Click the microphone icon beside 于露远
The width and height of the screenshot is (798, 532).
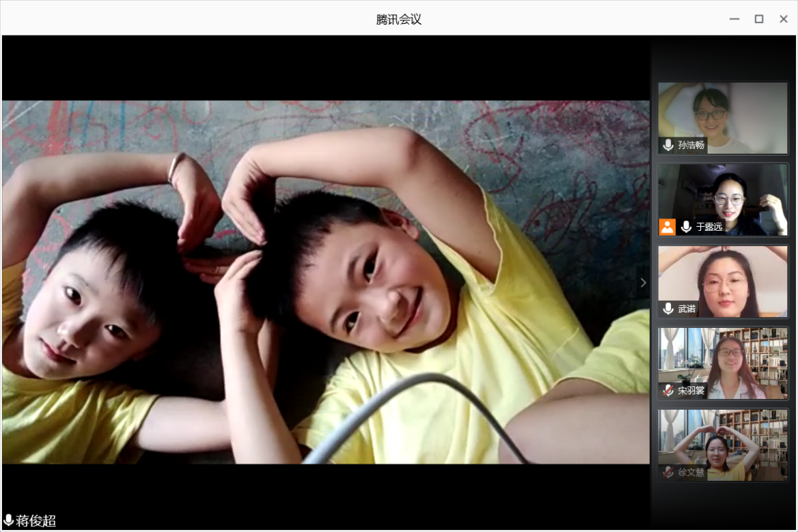click(685, 227)
